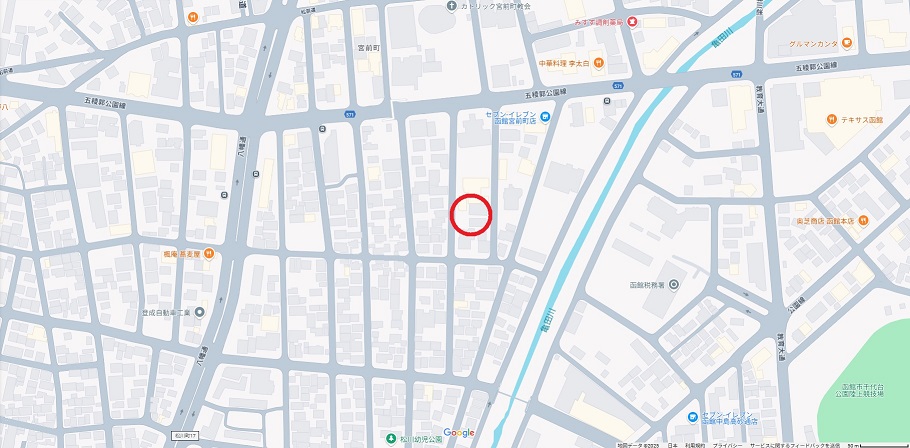Open the 函館税務署 tax office pin
910x448 pixels.
pos(674,285)
